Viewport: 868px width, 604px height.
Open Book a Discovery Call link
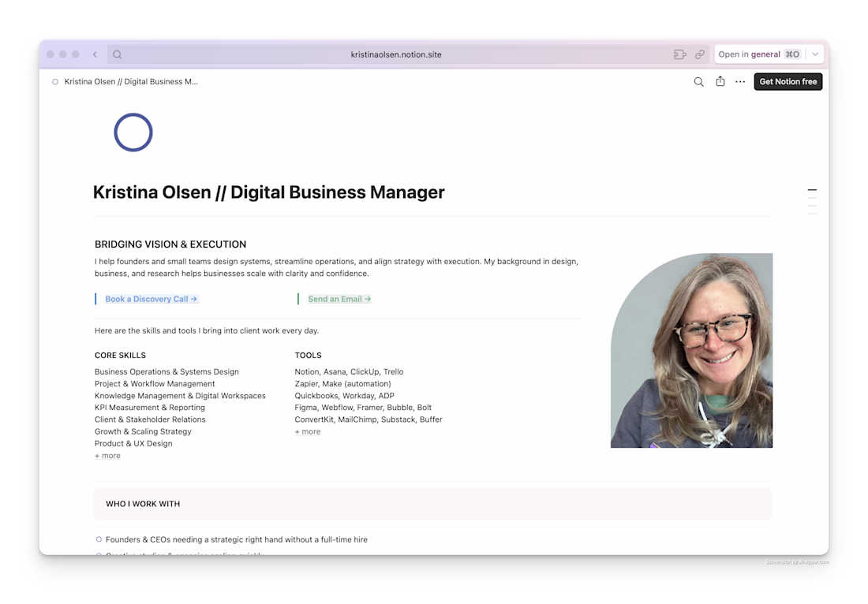[x=152, y=299]
